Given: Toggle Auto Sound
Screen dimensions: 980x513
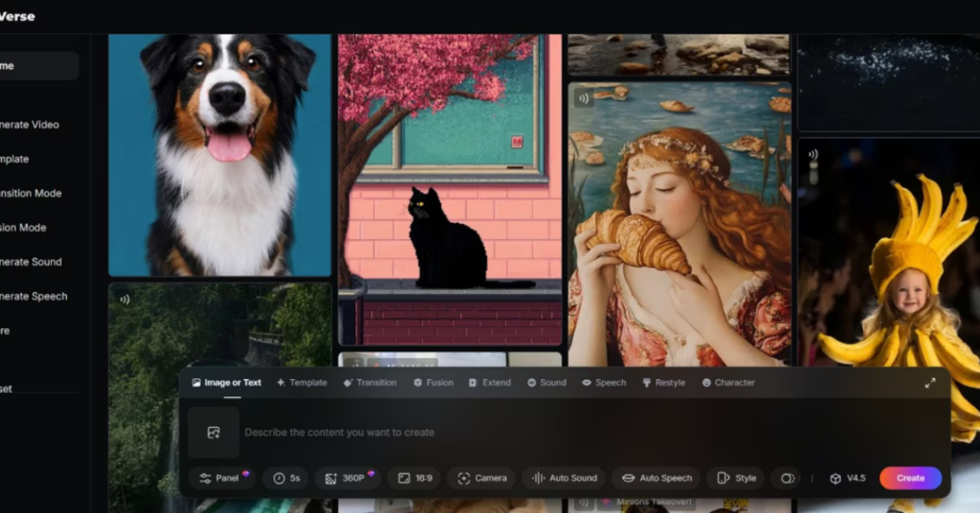Looking at the screenshot, I should tap(565, 478).
